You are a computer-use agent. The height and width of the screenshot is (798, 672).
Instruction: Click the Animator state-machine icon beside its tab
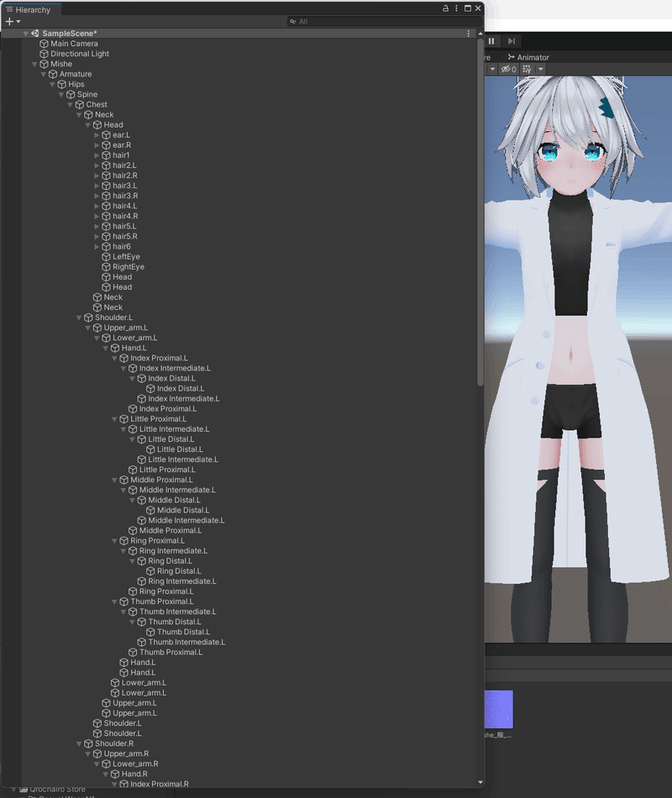point(512,56)
